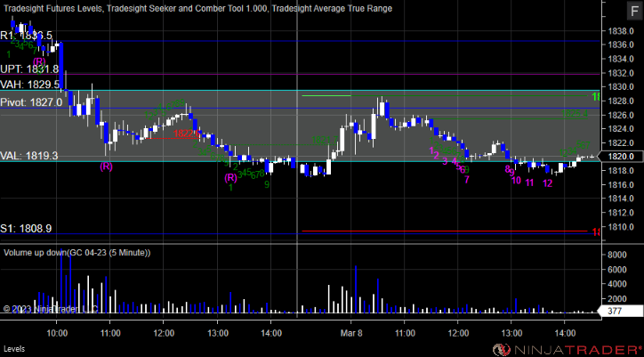Click 2000 on the volume axis
The width and height of the screenshot is (644, 357).
point(617,298)
